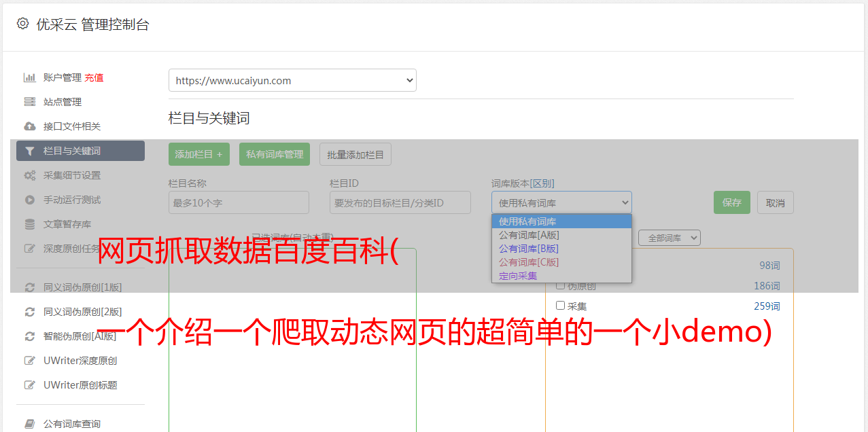
Task: Click the play circle icon beside 手动运行测试
Action: click(30, 200)
